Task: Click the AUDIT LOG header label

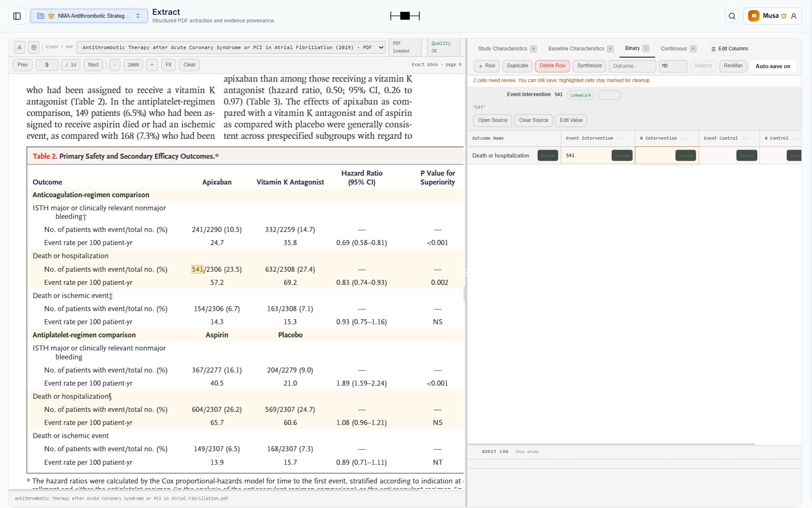Action: (495, 452)
